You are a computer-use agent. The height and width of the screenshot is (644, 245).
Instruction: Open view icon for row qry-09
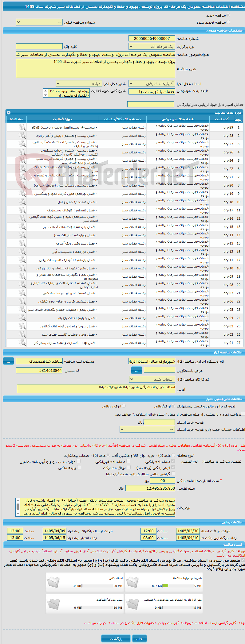tap(22, 276)
